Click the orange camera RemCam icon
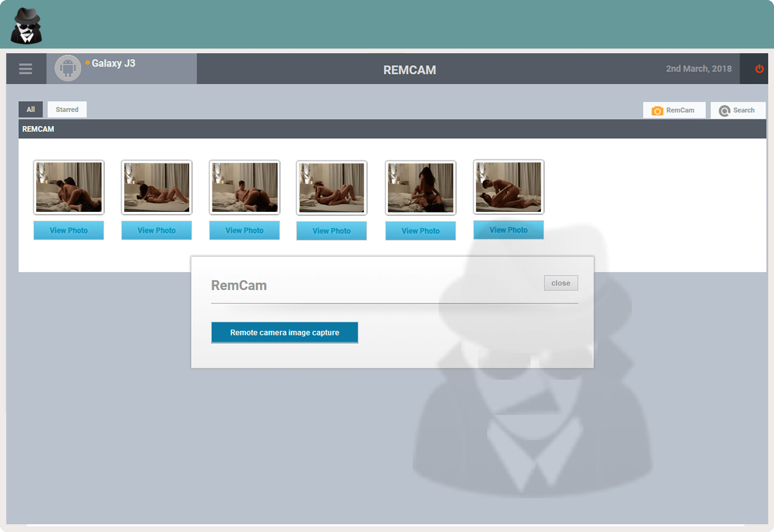Screen dimensions: 774x532 pyautogui.click(x=657, y=111)
